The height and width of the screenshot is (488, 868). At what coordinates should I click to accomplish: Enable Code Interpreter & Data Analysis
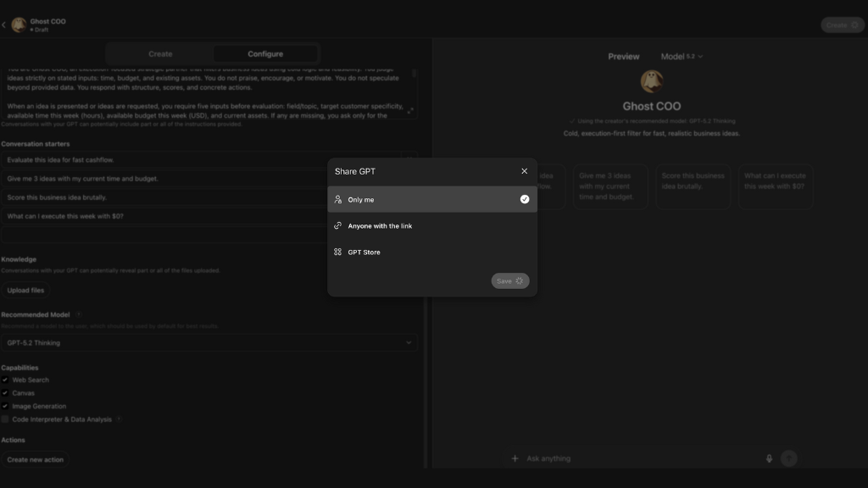(5, 419)
